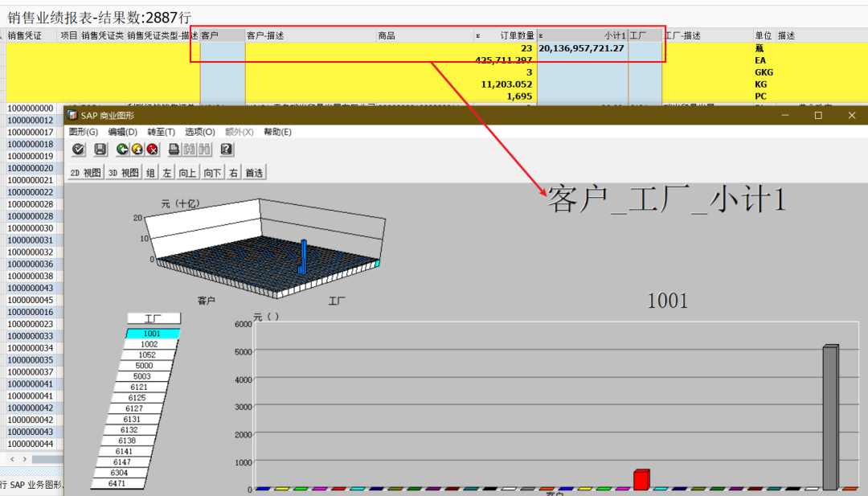This screenshot has width=868, height=496.
Task: Open the 图形(G) menu
Action: [84, 132]
